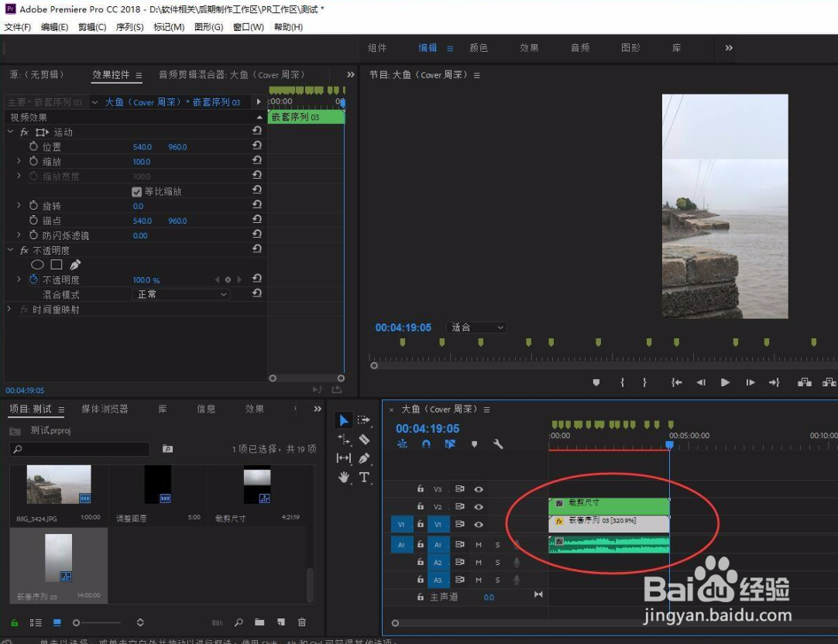The image size is (838, 644).
Task: Open the 文件(F) menu
Action: click(x=18, y=27)
